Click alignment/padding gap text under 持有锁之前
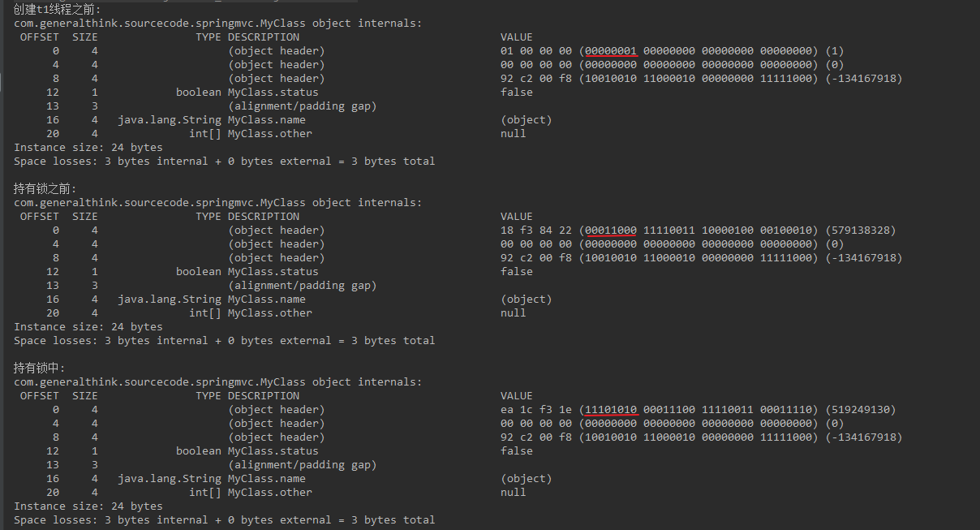980x530 pixels. [x=302, y=286]
